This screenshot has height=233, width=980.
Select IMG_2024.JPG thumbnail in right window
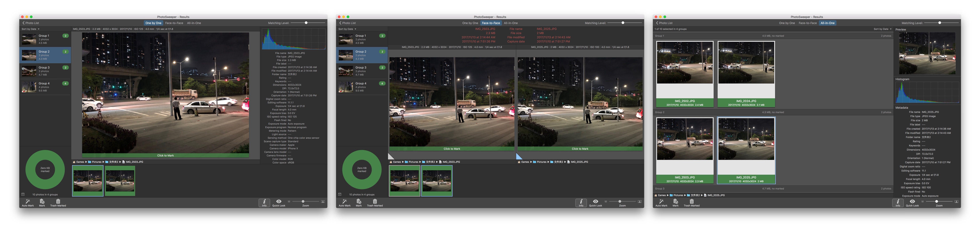[x=746, y=63]
